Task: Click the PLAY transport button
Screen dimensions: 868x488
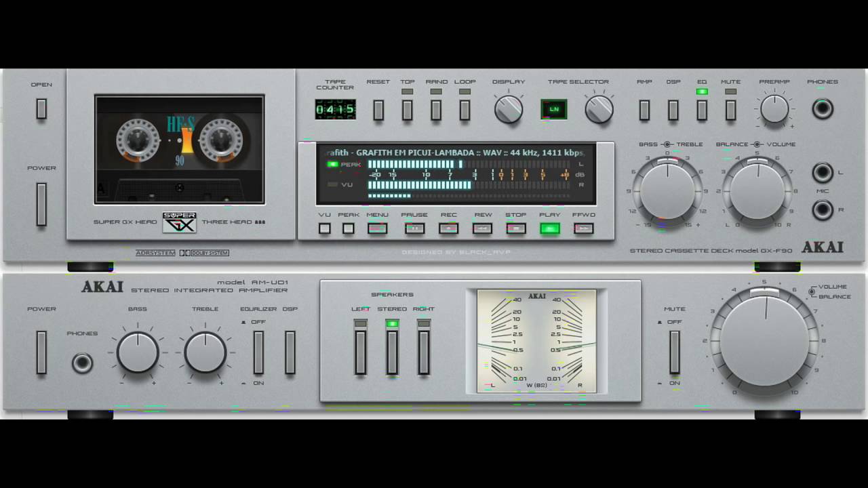Action: pyautogui.click(x=550, y=228)
